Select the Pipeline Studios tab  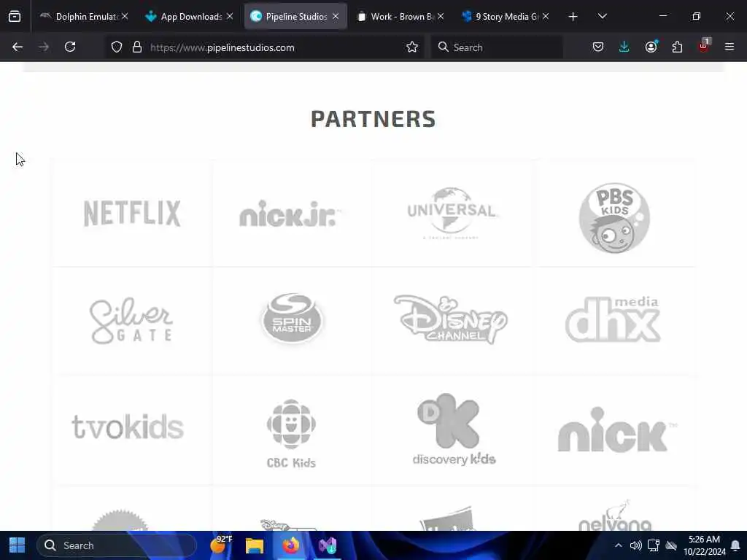pyautogui.click(x=295, y=17)
